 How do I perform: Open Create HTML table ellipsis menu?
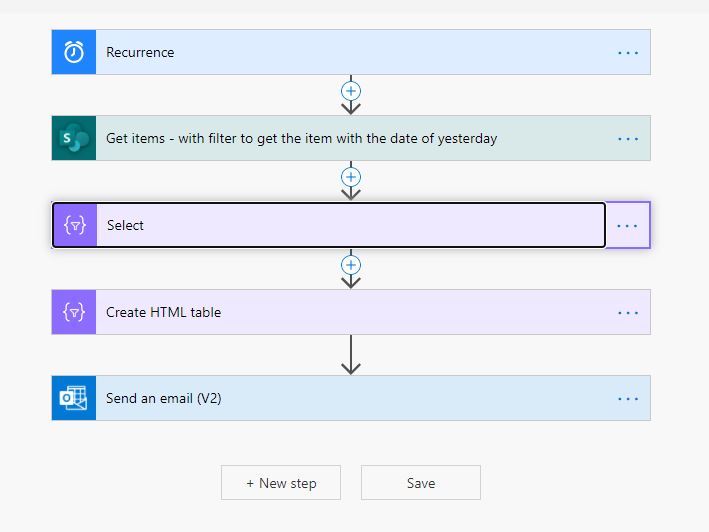[x=628, y=313]
